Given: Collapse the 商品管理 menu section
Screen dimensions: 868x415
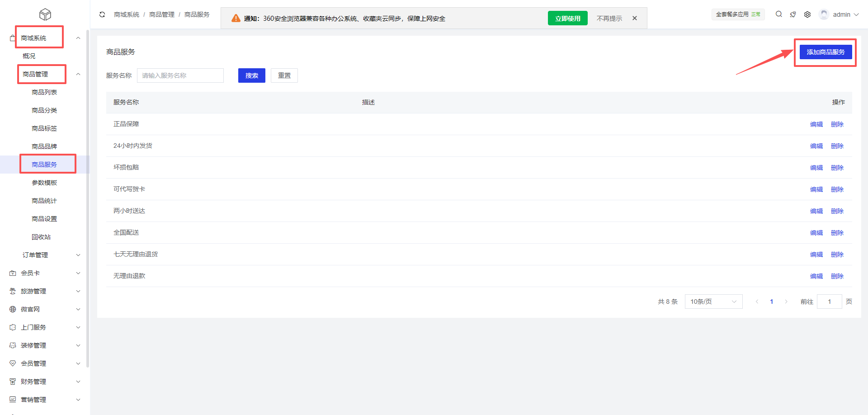Looking at the screenshot, I should (x=78, y=74).
